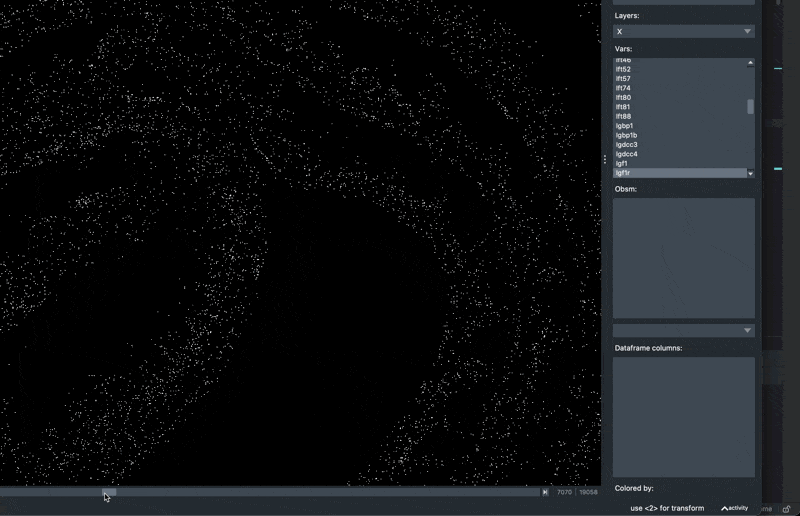The width and height of the screenshot is (800, 516).
Task: Select Ift57 in the Vars list
Action: [x=680, y=79]
